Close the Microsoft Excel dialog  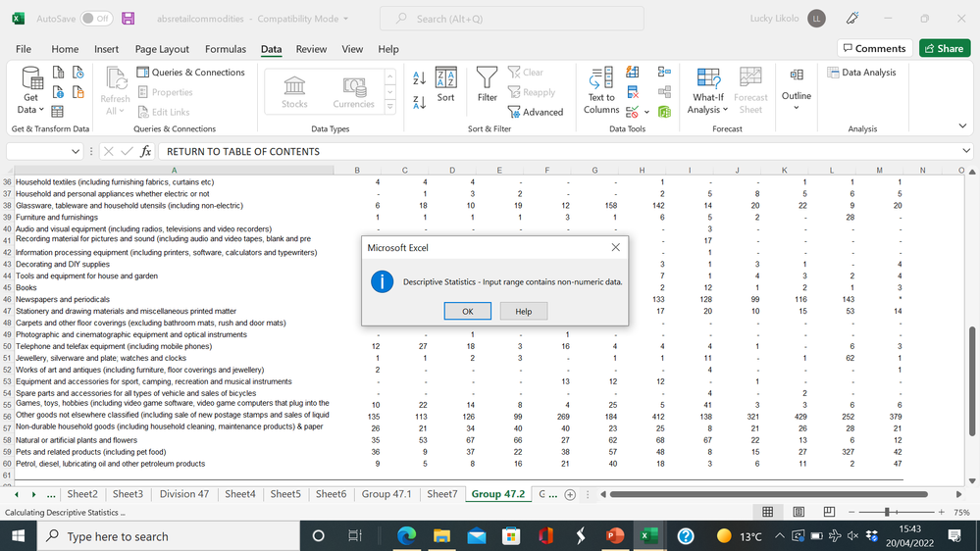(616, 247)
